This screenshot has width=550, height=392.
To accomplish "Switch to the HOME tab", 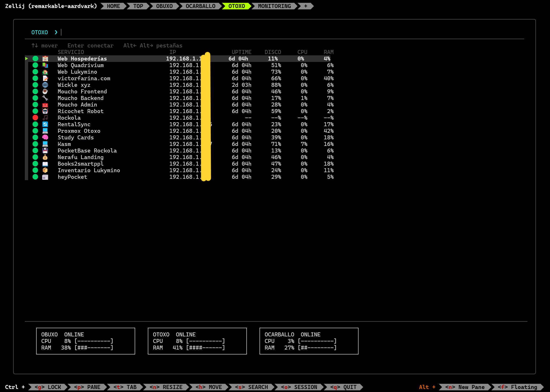I will coord(114,6).
